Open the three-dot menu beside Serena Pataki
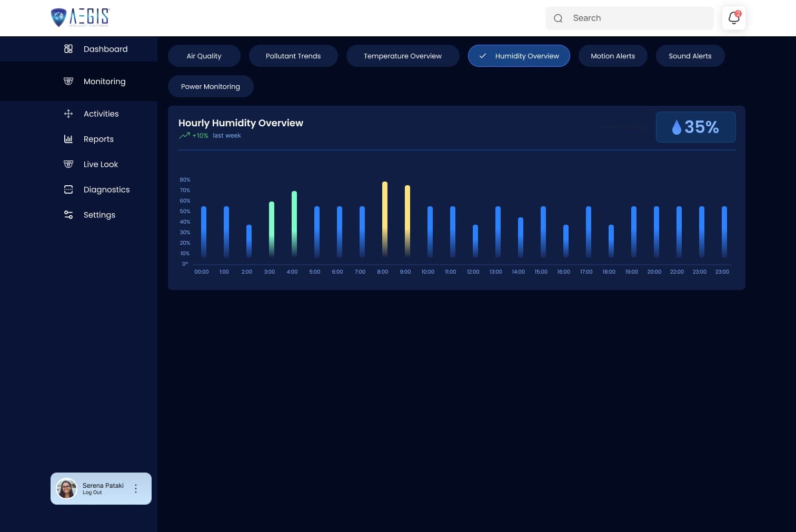The width and height of the screenshot is (796, 532). [x=136, y=488]
